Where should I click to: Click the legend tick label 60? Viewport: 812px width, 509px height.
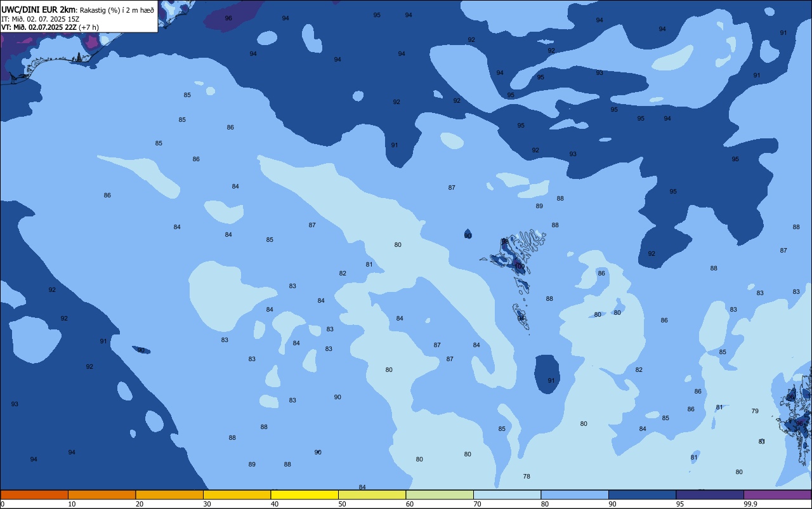click(410, 504)
